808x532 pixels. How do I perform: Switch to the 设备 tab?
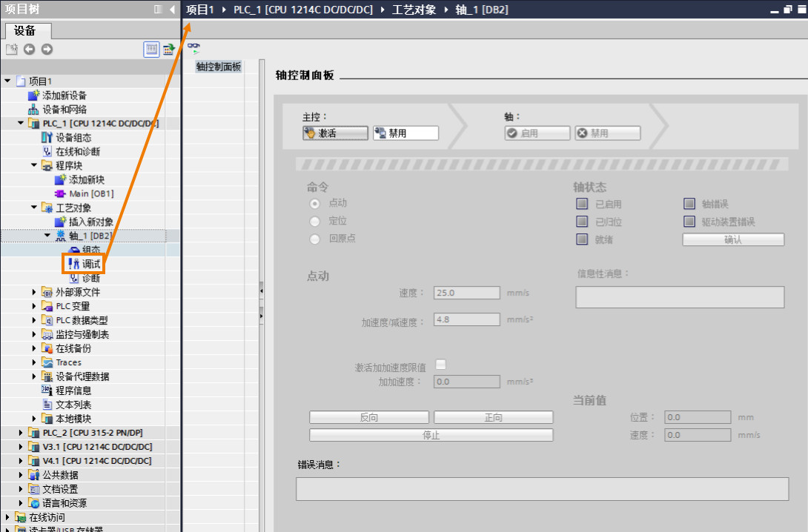(x=25, y=30)
